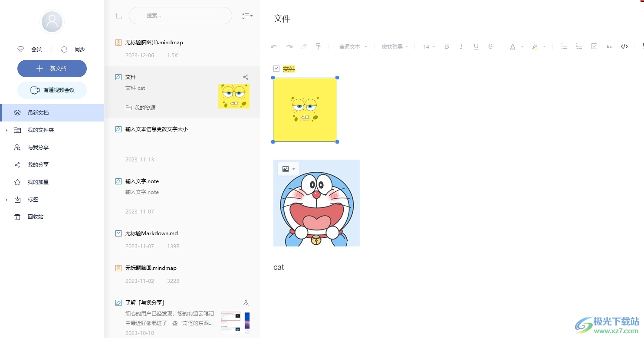Open the font size dropdown 14

click(x=429, y=46)
